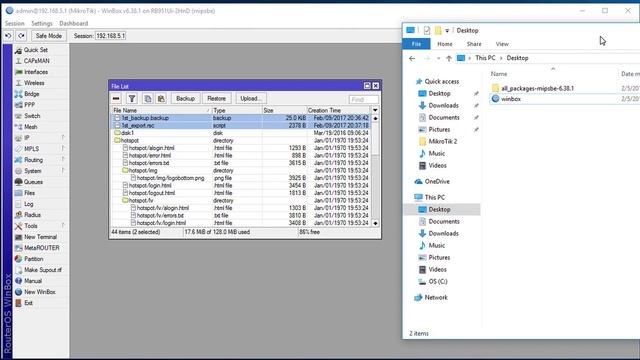The height and width of the screenshot is (360, 640).
Task: Open New WinBox in sidebar
Action: pyautogui.click(x=40, y=292)
